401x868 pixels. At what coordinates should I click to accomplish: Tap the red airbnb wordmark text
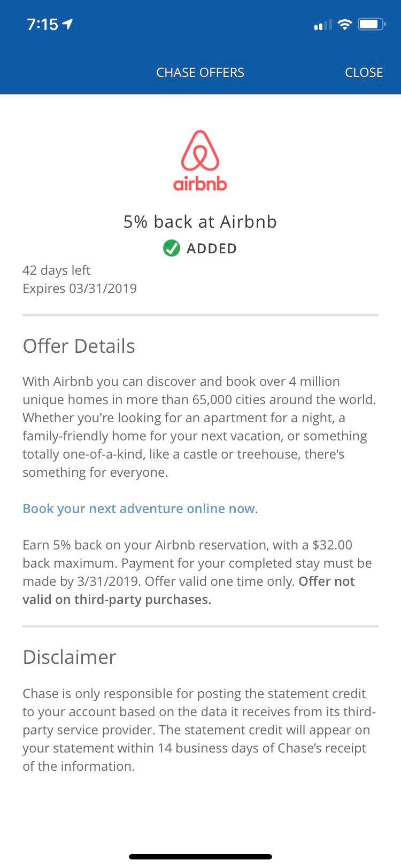200,183
